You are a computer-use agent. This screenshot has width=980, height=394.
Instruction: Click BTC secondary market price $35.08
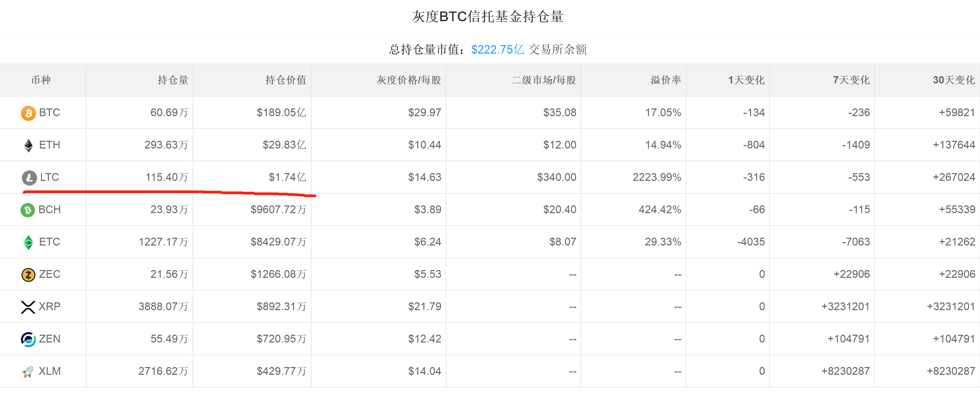tap(560, 112)
